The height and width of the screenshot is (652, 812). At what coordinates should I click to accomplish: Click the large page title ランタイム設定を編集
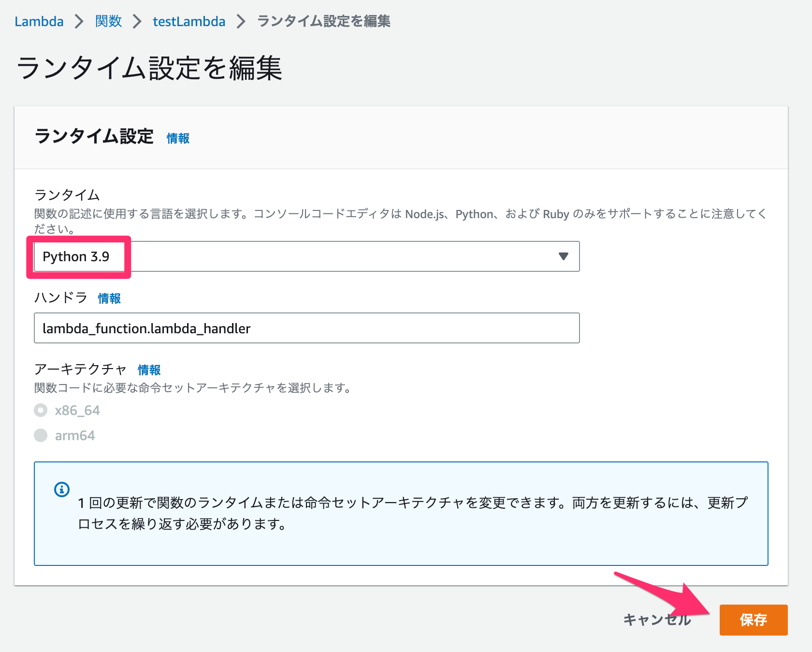[x=149, y=68]
